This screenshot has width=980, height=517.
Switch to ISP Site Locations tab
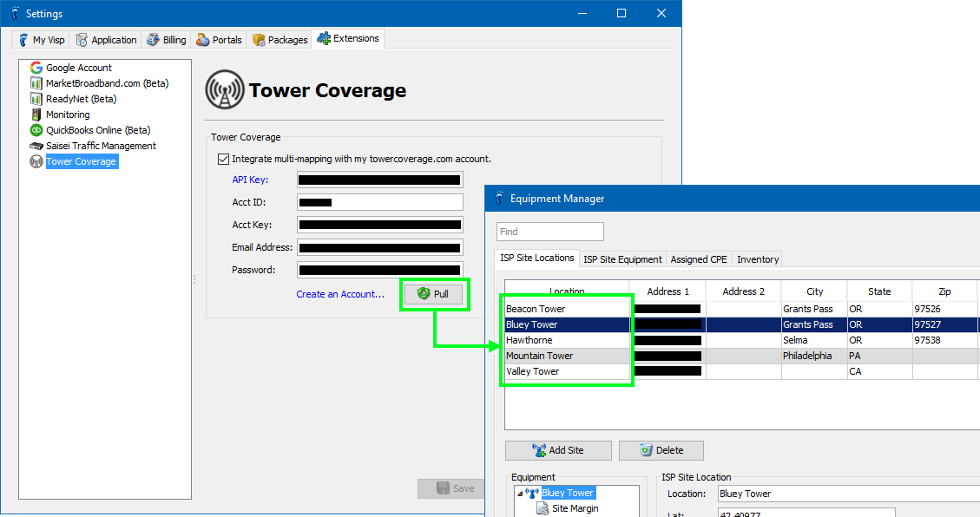(537, 258)
